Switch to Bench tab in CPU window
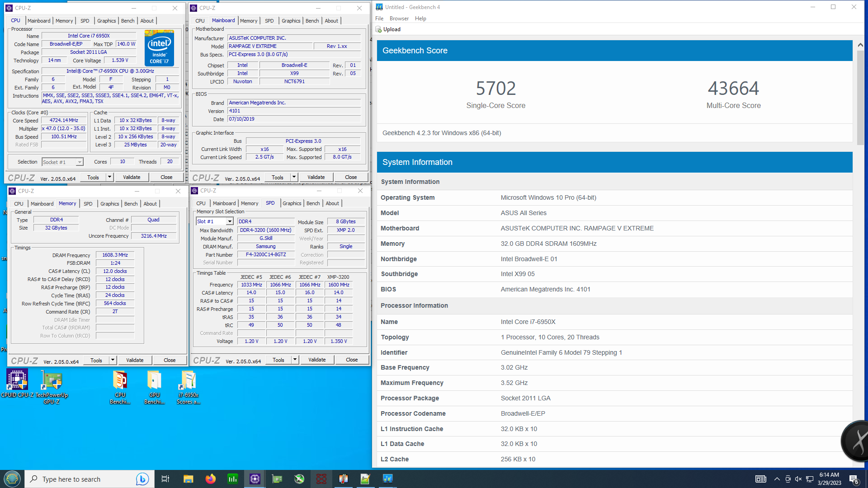The width and height of the screenshot is (868, 488). tap(128, 21)
